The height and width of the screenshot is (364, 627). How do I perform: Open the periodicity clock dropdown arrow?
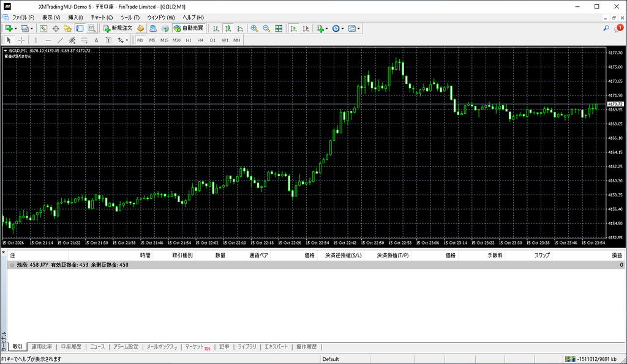coord(342,28)
